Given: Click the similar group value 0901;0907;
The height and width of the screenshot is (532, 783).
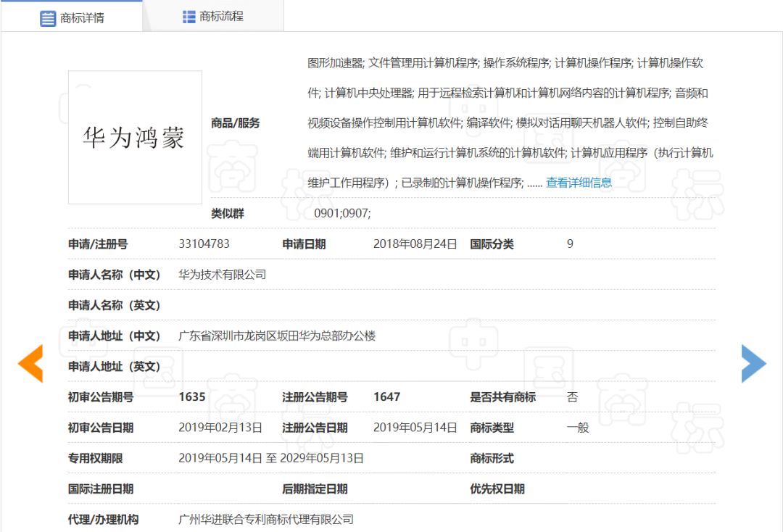Looking at the screenshot, I should (x=342, y=214).
